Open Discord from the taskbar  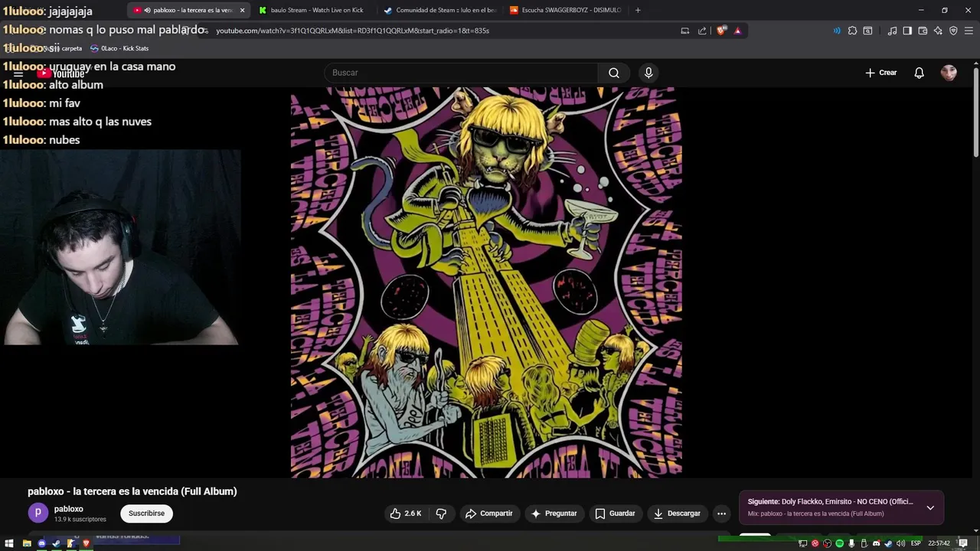tap(42, 543)
